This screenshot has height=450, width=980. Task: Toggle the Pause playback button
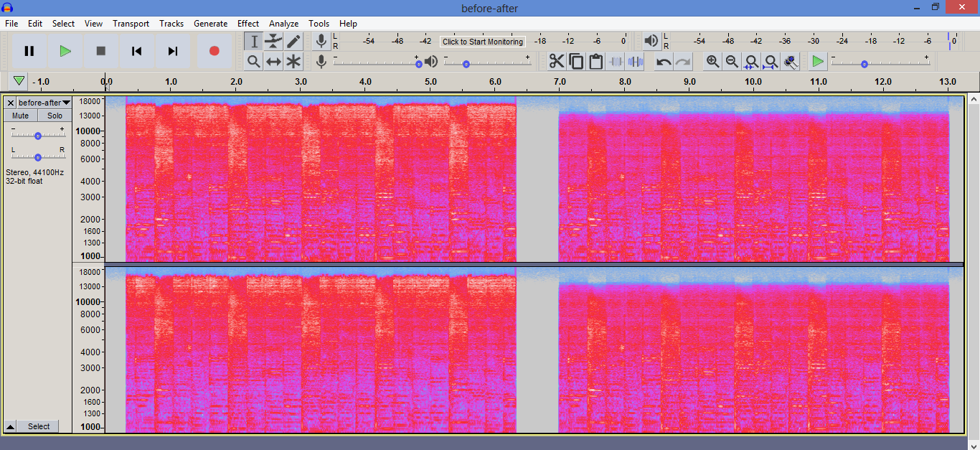click(x=29, y=51)
